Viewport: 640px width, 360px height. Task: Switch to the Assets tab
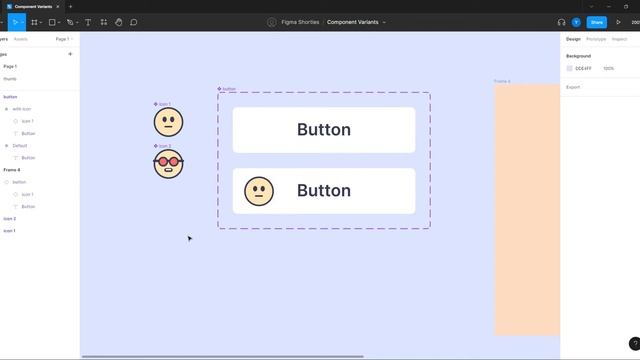coord(20,39)
